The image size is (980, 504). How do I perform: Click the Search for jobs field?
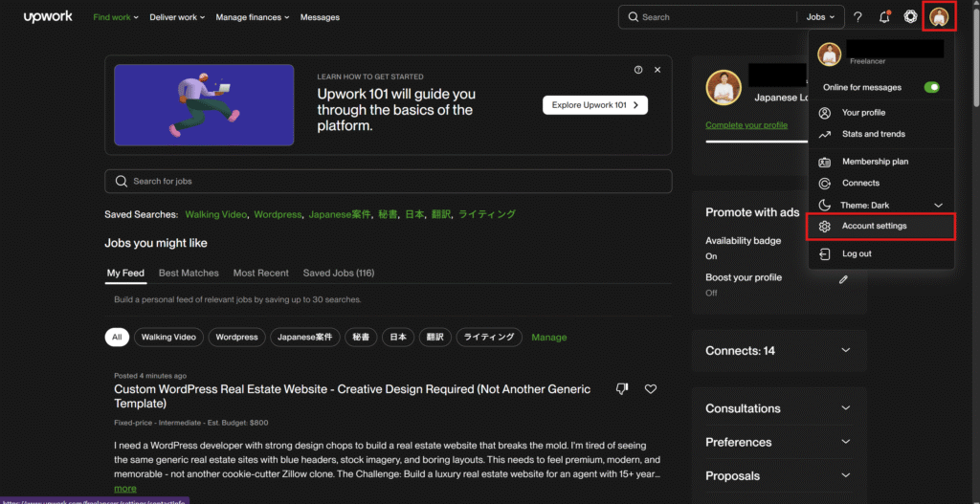388,181
